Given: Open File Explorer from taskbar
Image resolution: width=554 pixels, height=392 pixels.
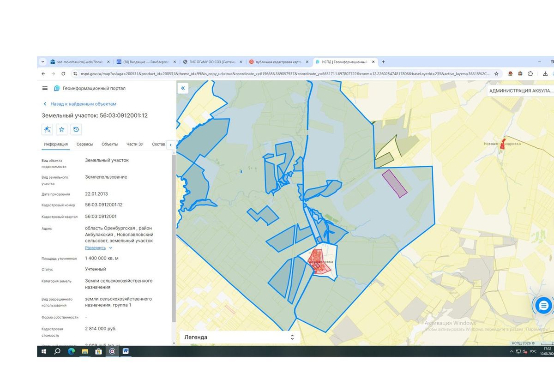Looking at the screenshot, I should 85,351.
